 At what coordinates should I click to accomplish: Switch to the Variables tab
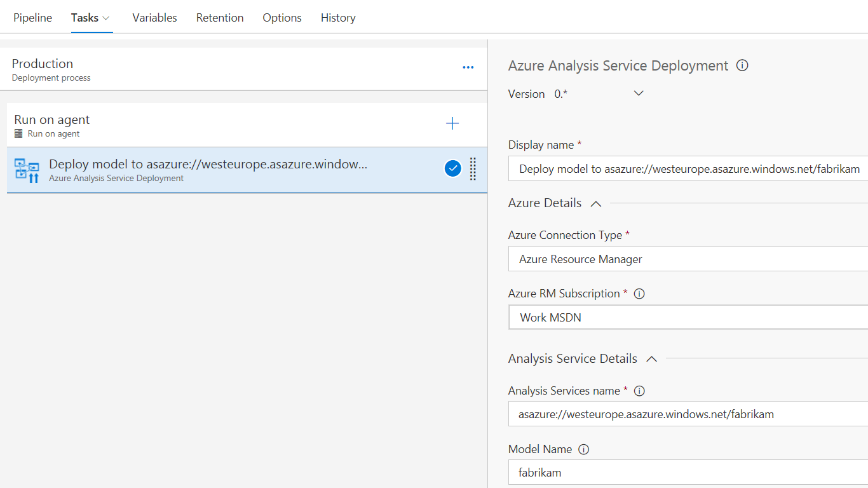coord(154,18)
